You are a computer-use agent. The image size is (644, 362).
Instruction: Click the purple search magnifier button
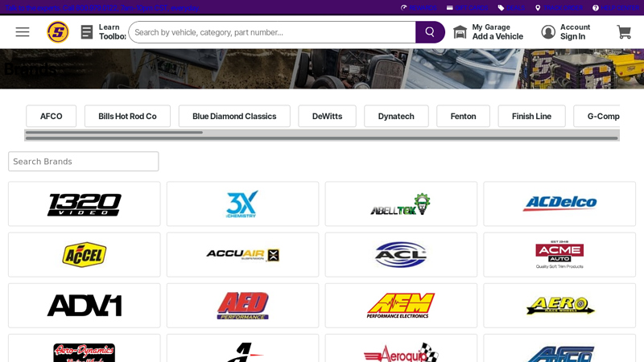pyautogui.click(x=430, y=32)
